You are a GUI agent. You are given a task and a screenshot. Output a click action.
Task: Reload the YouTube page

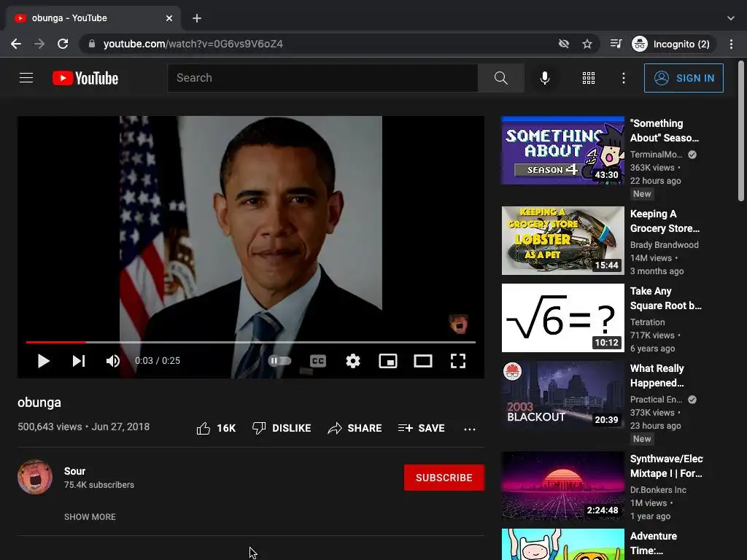[x=63, y=44]
